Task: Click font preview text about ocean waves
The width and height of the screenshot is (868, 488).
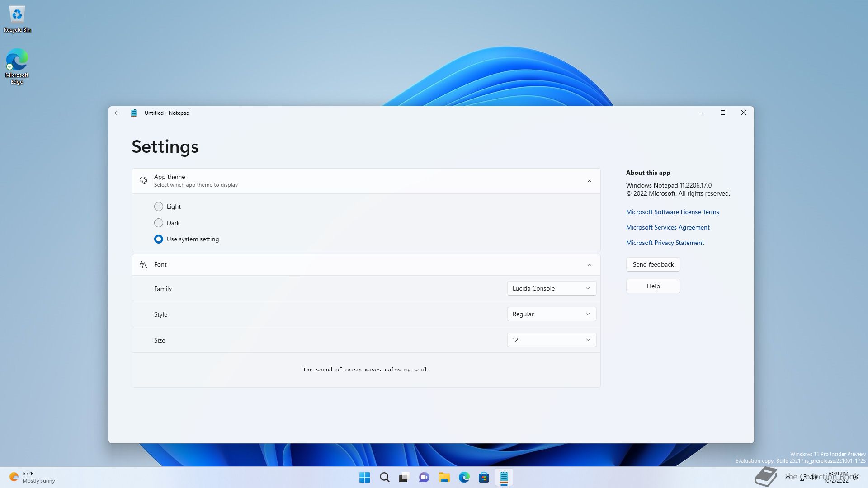Action: tap(366, 370)
